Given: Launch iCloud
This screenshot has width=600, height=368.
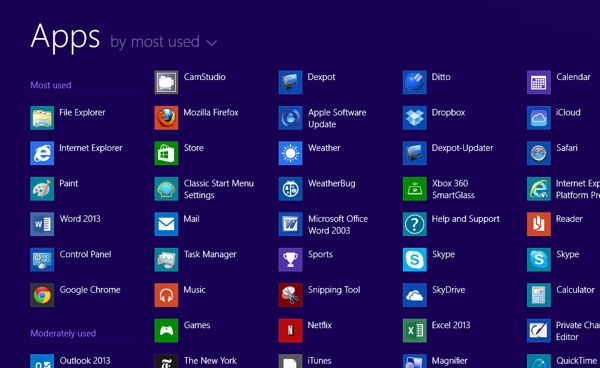Looking at the screenshot, I should point(554,117).
